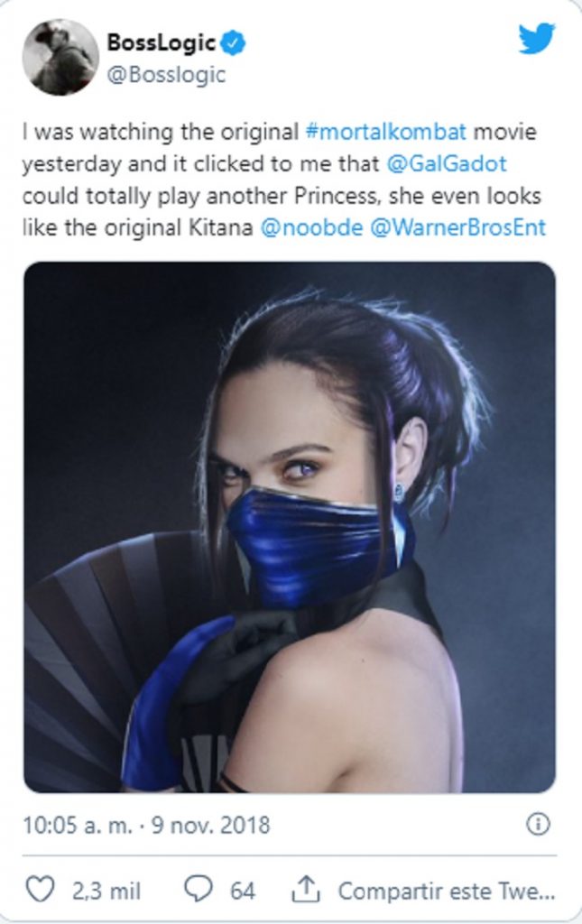The width and height of the screenshot is (582, 924).
Task: Open the 64 replies count
Action: [x=242, y=891]
